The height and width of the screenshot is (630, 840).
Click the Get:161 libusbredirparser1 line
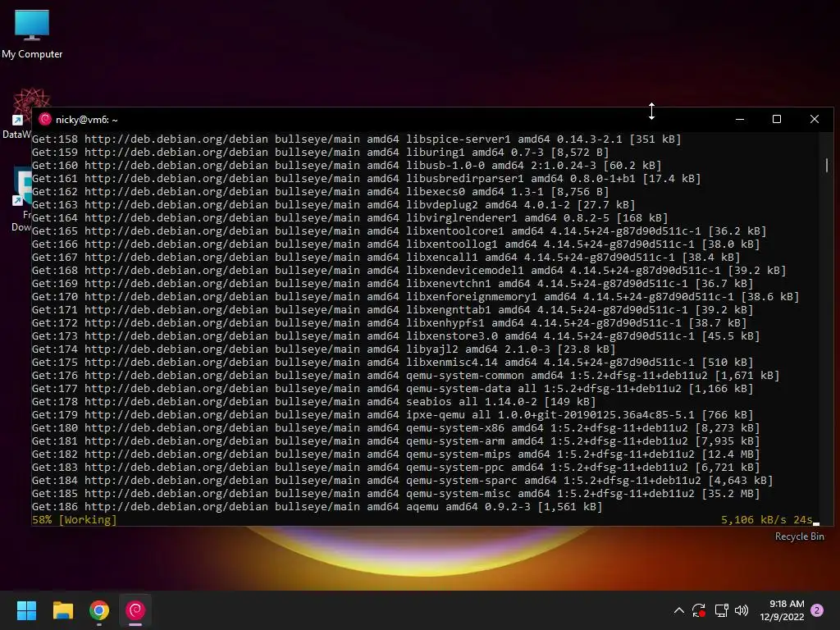(367, 178)
